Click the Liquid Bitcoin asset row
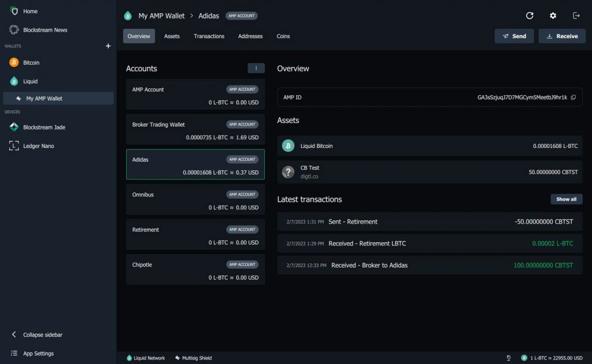 click(430, 146)
